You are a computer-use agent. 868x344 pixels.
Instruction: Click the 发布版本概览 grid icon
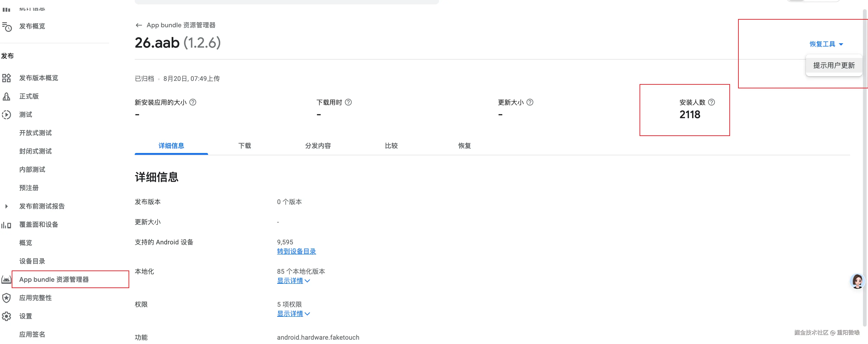(x=6, y=78)
